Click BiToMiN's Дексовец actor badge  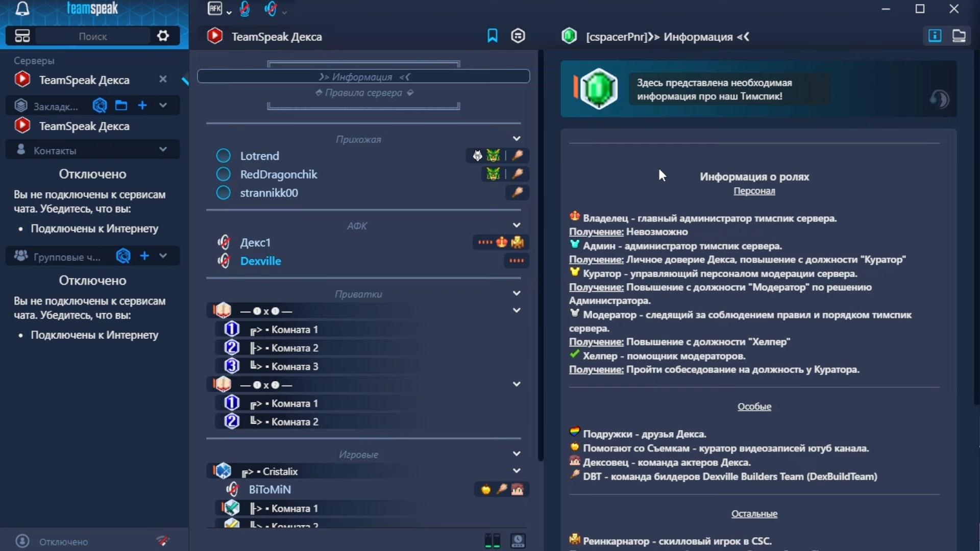point(518,489)
